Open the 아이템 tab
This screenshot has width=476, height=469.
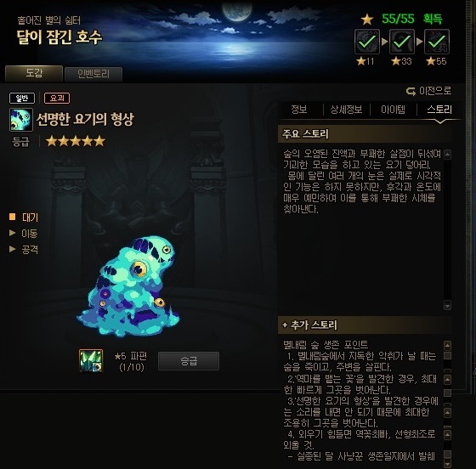tap(393, 110)
